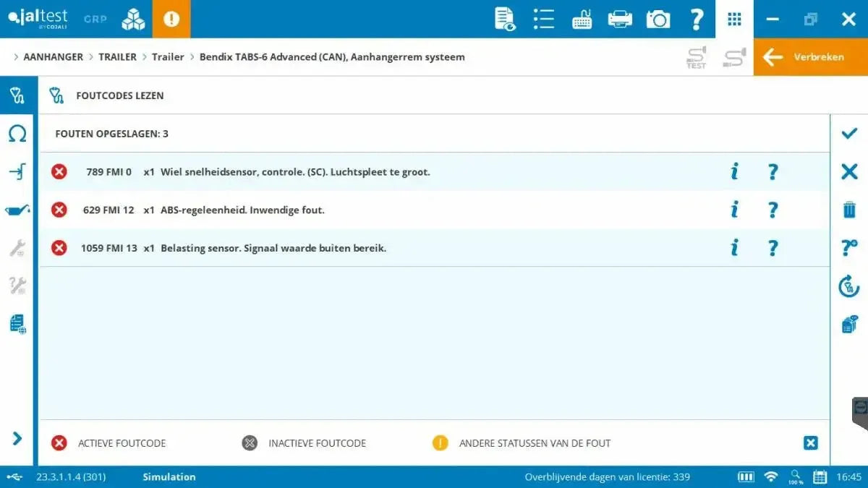Show info for fault 789 FMI 0

coord(734,171)
